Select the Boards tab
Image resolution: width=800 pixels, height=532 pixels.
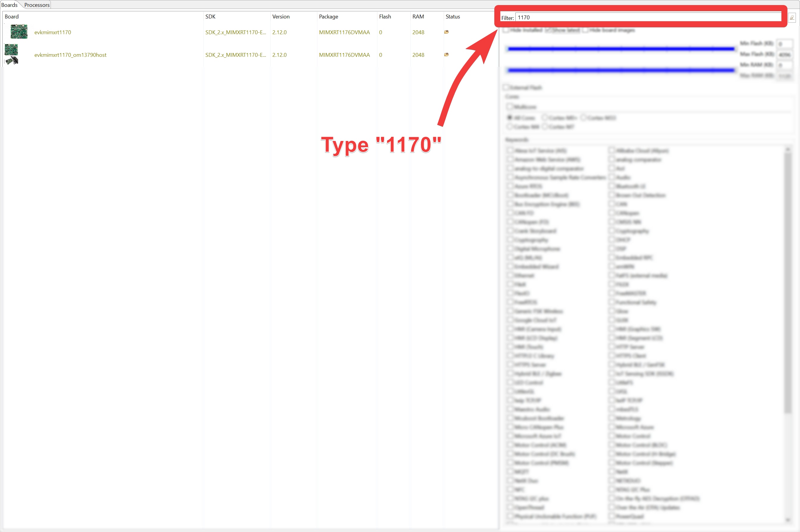tap(10, 5)
